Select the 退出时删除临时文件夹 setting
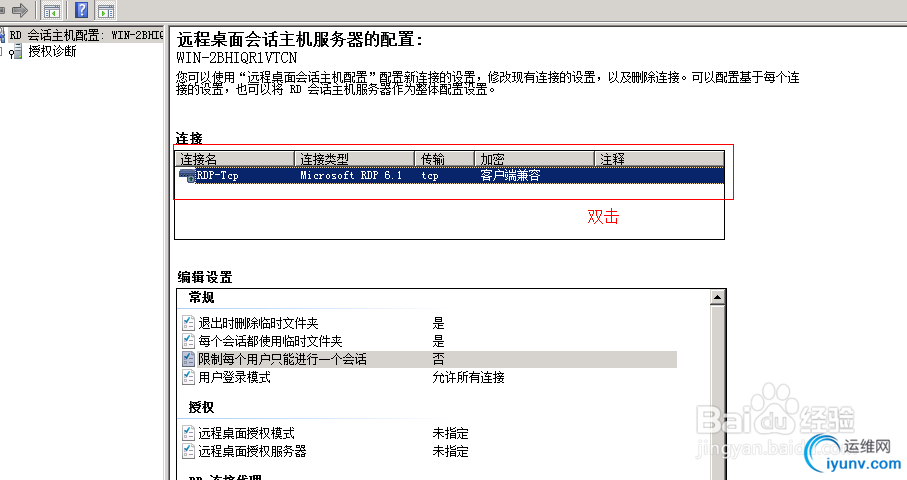Viewport: 907px width, 480px height. [x=258, y=323]
